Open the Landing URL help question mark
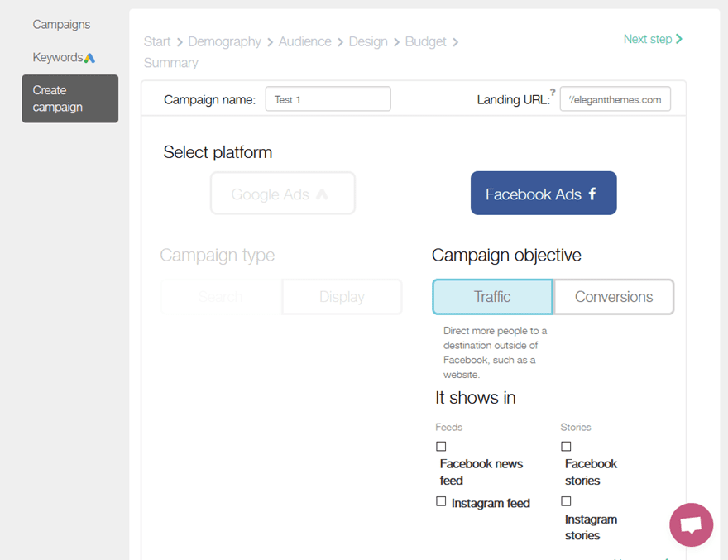The width and height of the screenshot is (728, 560). (x=552, y=92)
